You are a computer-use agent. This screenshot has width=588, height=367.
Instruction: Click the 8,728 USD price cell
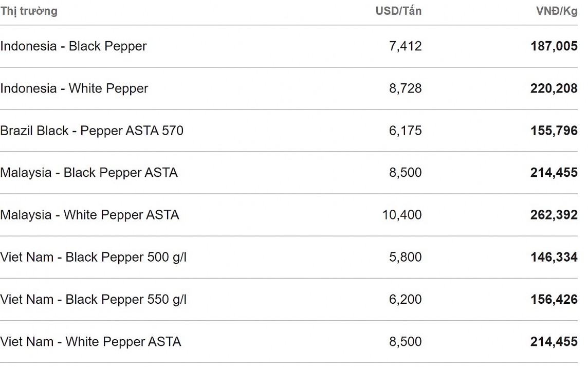coord(405,88)
